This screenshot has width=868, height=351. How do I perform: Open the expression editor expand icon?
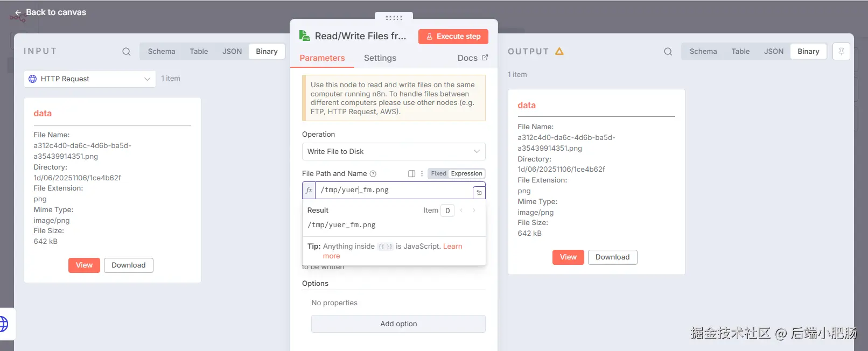[479, 192]
